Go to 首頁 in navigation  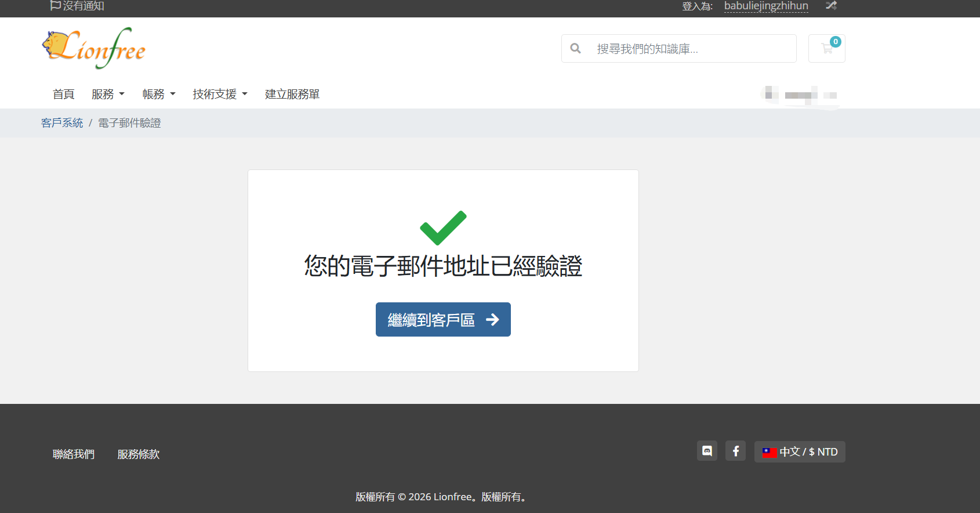point(63,94)
